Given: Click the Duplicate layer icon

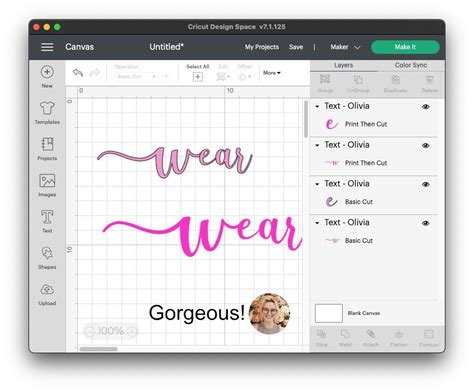Looking at the screenshot, I should pos(396,79).
